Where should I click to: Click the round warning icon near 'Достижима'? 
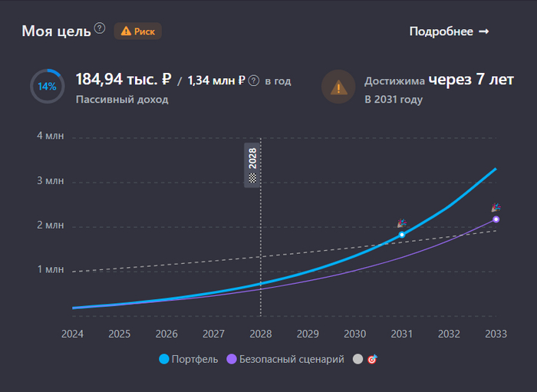(x=338, y=87)
